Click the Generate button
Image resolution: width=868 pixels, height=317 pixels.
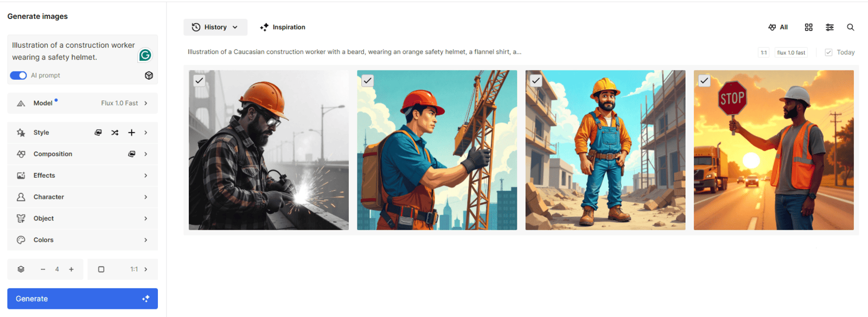82,299
